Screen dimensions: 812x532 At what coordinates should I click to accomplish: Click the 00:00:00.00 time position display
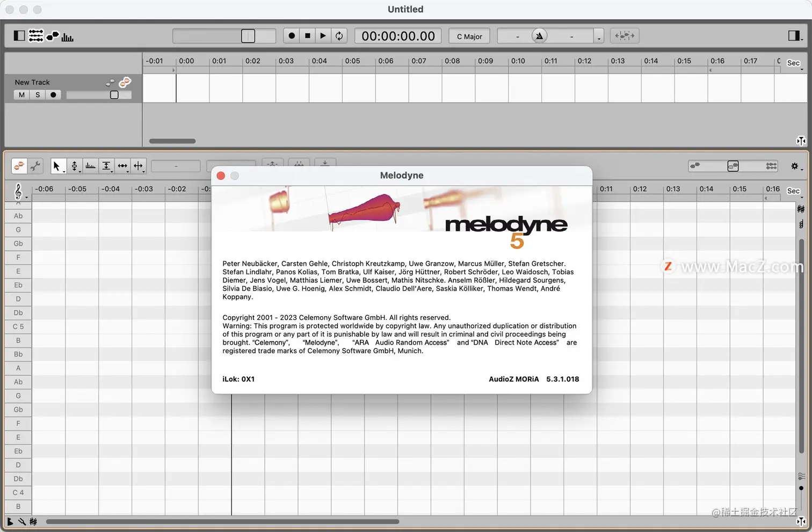click(398, 36)
